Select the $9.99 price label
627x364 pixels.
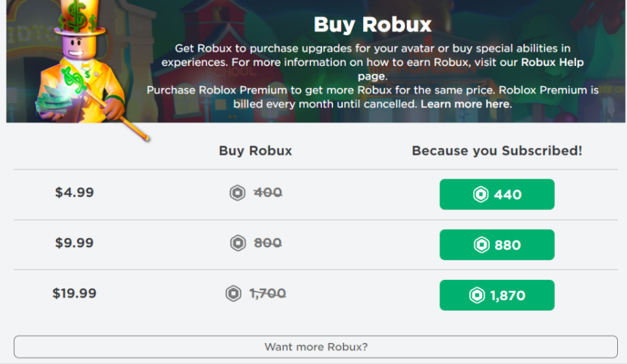click(x=74, y=243)
